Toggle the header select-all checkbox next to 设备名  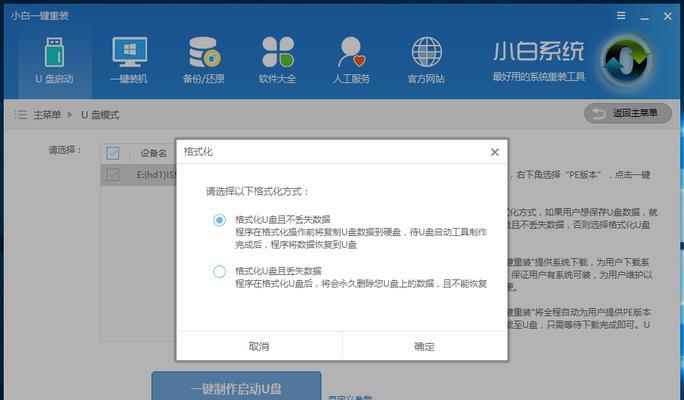(x=113, y=153)
